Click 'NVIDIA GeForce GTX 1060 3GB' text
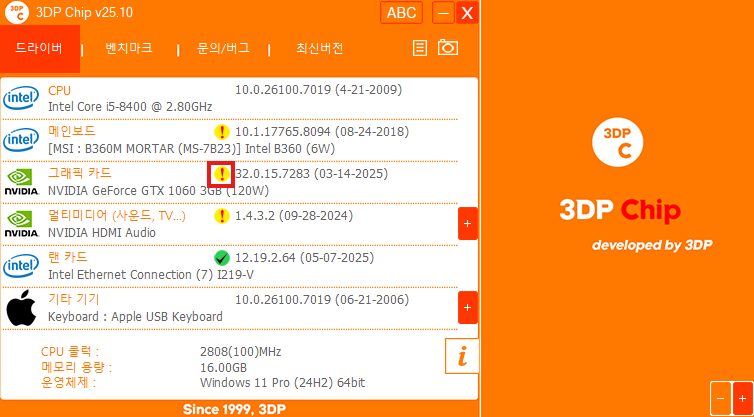Viewport: 754px width, 417px height. [x=159, y=191]
